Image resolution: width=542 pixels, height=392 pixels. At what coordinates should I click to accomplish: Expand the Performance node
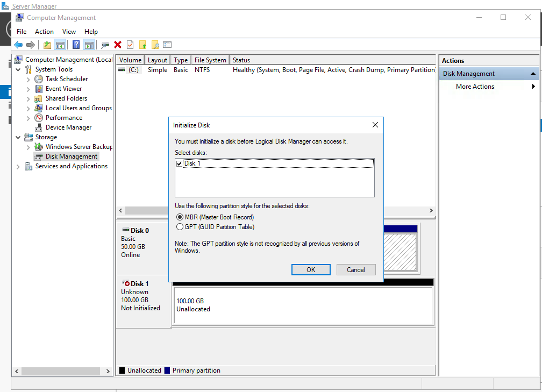pos(28,118)
